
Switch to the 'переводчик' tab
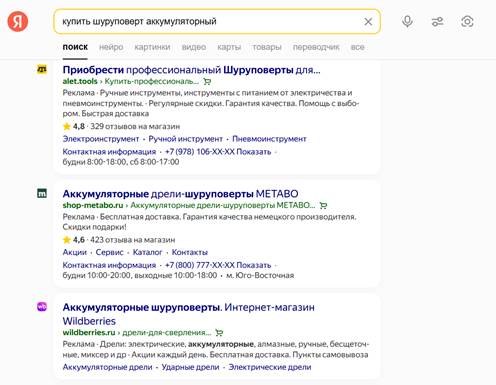(x=316, y=47)
